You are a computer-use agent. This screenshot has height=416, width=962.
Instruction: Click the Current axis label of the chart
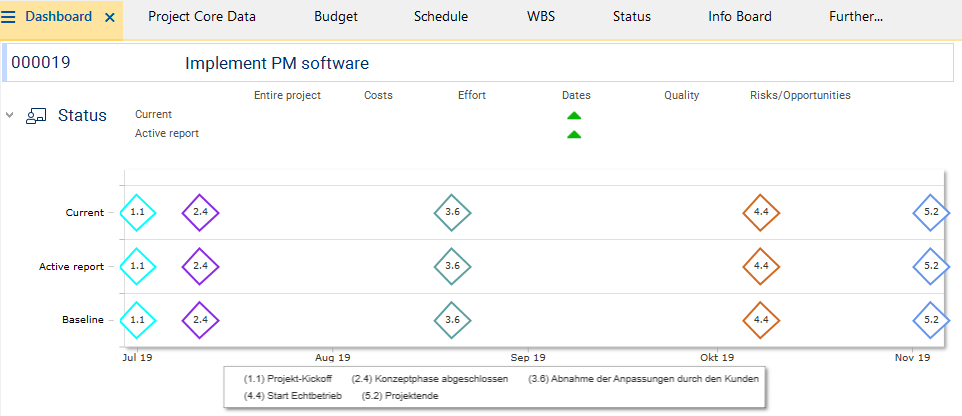pos(85,213)
